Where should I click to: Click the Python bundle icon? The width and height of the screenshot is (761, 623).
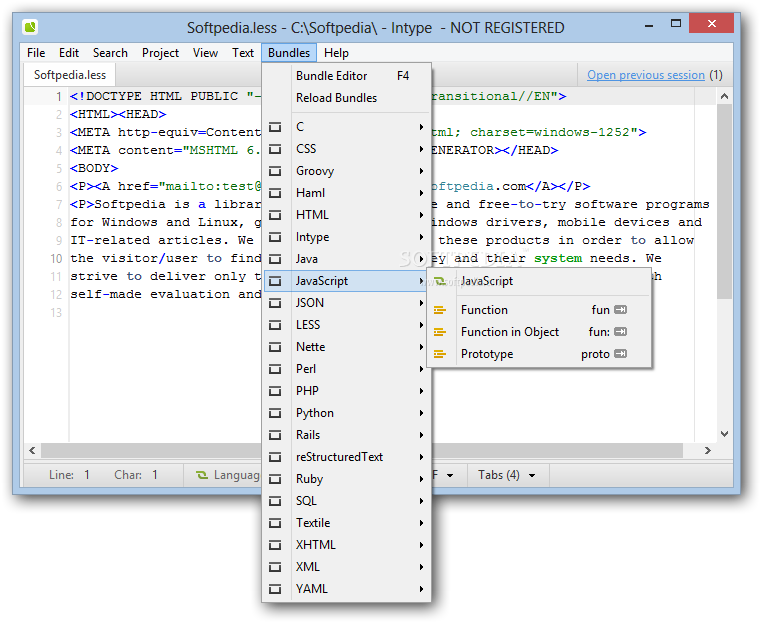(x=275, y=413)
